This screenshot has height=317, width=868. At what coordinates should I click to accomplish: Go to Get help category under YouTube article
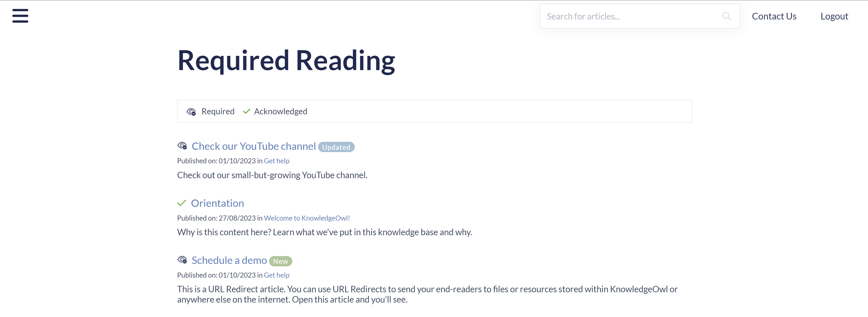pyautogui.click(x=276, y=161)
